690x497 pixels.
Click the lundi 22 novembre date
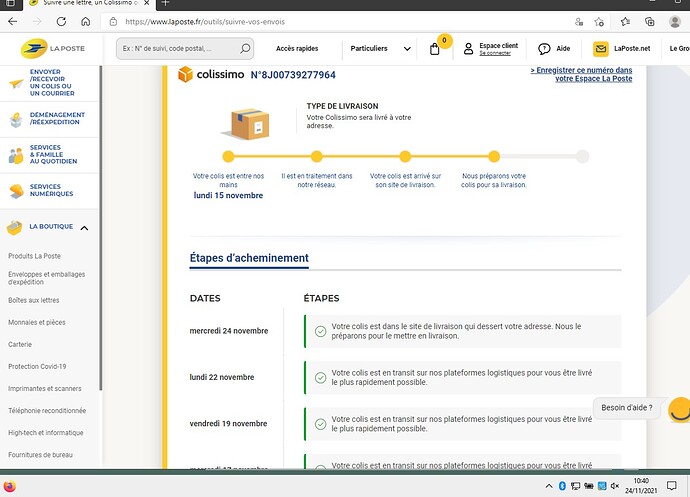pyautogui.click(x=222, y=377)
